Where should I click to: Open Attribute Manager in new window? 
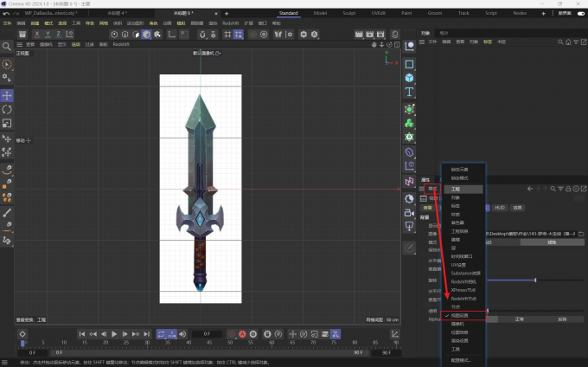click(x=584, y=189)
